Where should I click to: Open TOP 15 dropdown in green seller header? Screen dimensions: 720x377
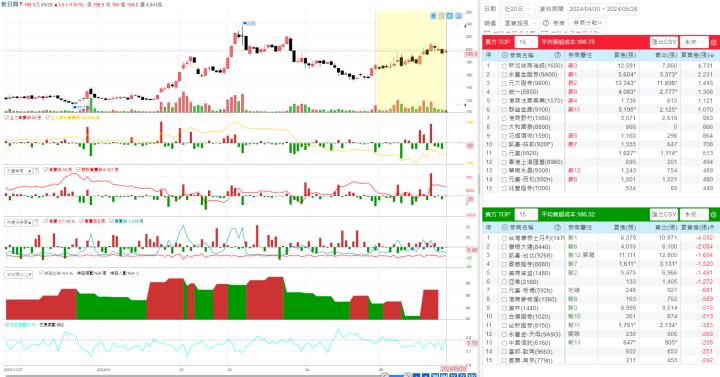pyautogui.click(x=526, y=214)
